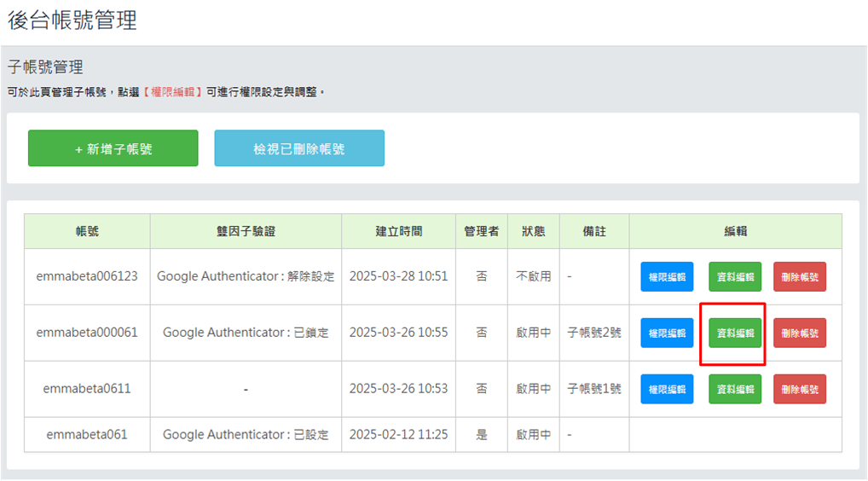Click account name emmabeta061
Image resolution: width=868 pixels, height=481 pixels.
tap(87, 434)
